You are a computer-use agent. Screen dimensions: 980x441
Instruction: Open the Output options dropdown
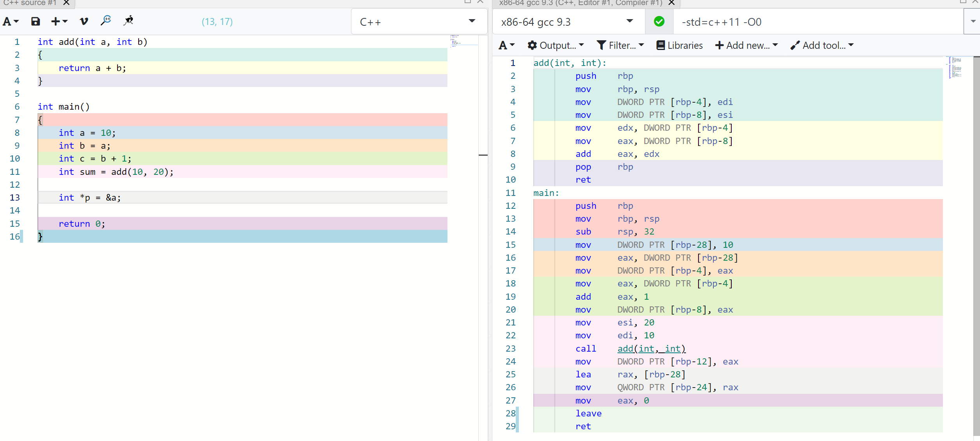point(556,46)
